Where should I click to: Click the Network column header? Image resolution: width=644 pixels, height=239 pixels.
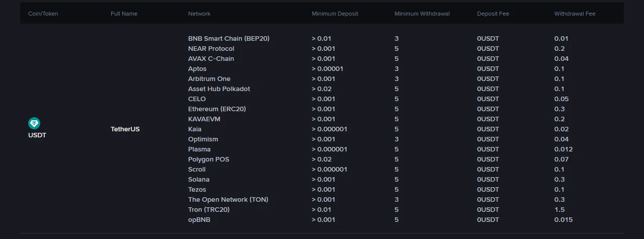coord(199,14)
